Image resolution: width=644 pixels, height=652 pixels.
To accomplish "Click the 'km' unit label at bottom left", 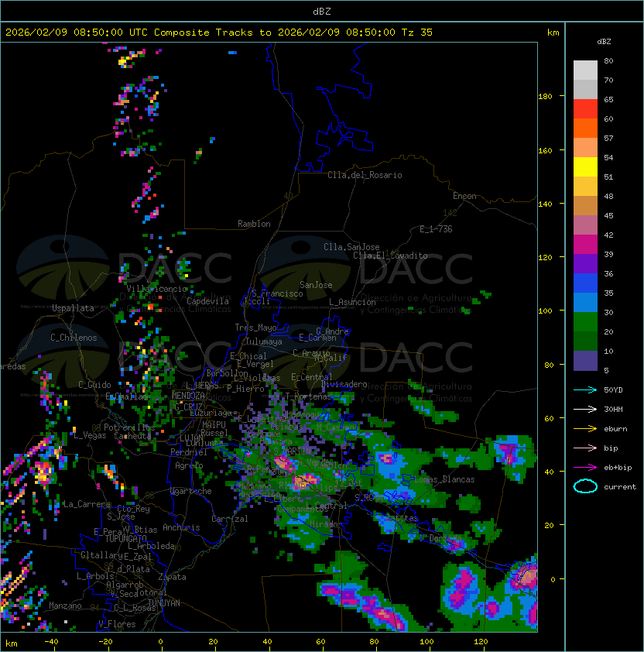I will (12, 643).
